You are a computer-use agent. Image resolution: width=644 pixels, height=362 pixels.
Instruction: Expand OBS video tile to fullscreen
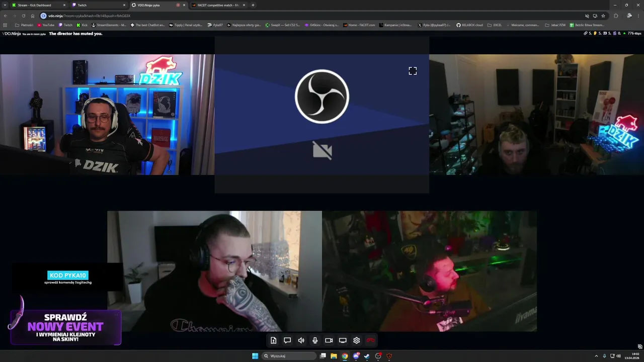[x=413, y=71]
